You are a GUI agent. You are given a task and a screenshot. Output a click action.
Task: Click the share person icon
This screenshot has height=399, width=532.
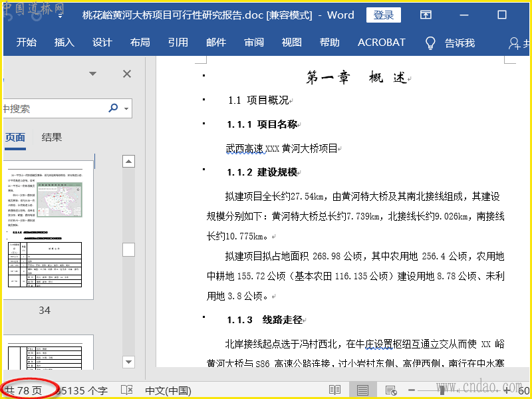[514, 43]
